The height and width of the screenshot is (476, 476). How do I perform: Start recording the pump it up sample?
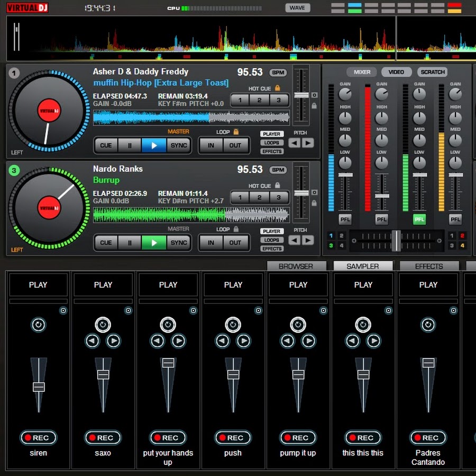298,437
